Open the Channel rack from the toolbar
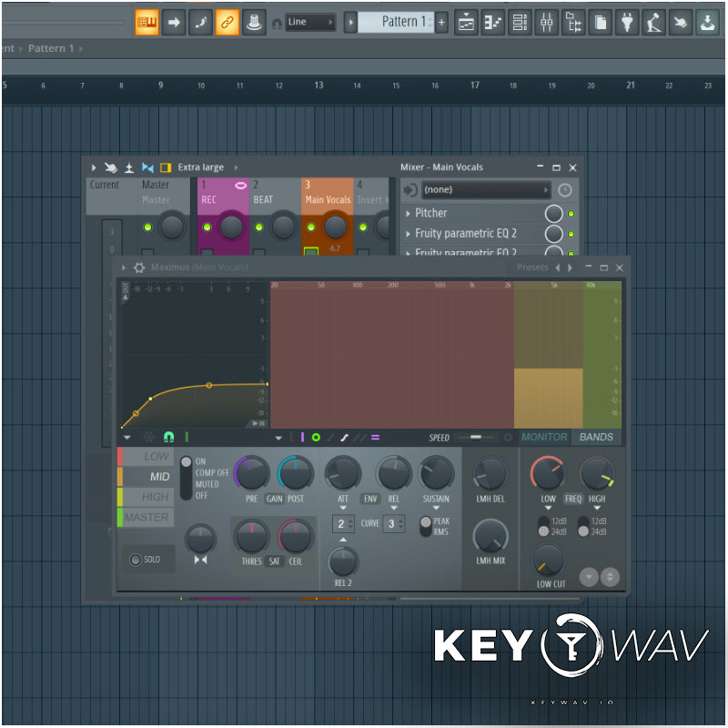The height and width of the screenshot is (728, 728). 520,22
